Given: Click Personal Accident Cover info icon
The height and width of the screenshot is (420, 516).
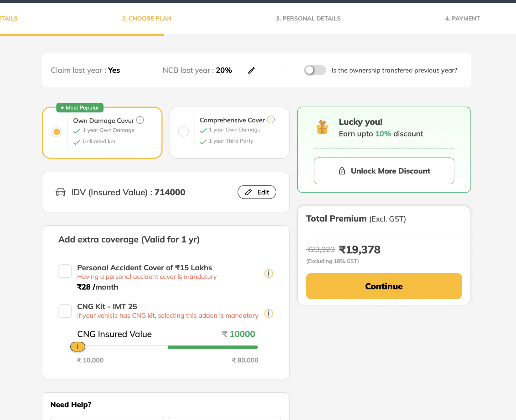Looking at the screenshot, I should click(x=269, y=274).
